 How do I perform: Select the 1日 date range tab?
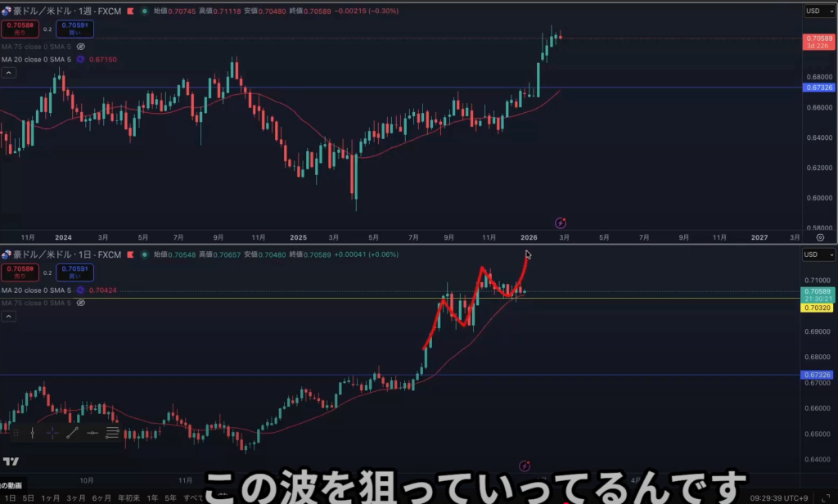[x=10, y=498]
